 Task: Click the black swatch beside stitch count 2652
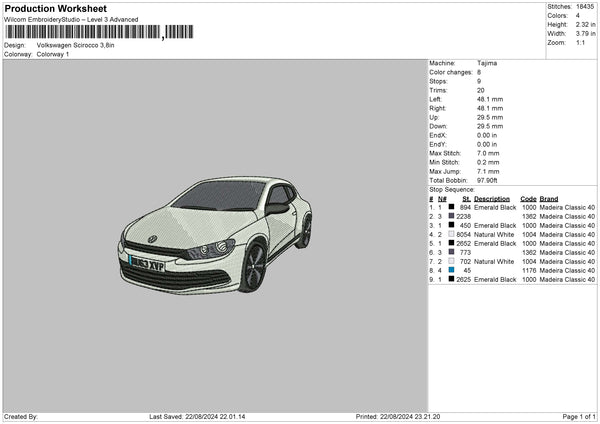452,243
